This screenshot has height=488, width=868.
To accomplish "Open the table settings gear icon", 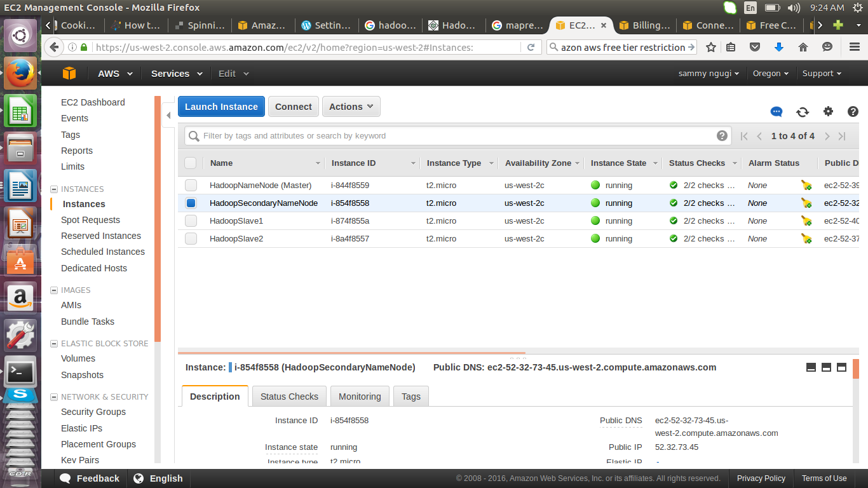I will [828, 111].
